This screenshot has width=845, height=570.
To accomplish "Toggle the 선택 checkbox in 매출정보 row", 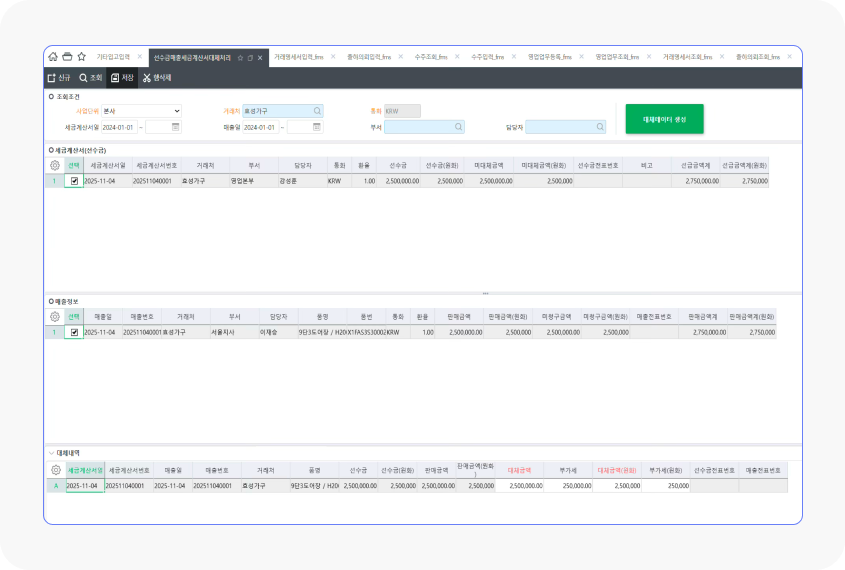I will pos(74,332).
